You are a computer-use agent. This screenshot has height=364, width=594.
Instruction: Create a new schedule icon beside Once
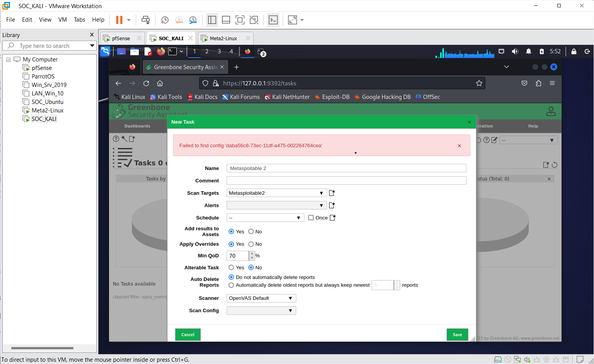333,218
